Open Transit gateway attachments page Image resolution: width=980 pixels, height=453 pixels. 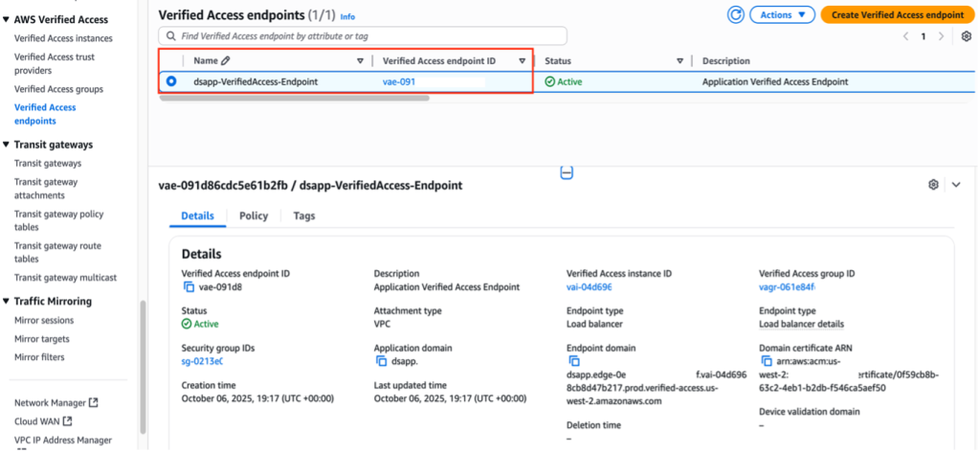click(46, 189)
